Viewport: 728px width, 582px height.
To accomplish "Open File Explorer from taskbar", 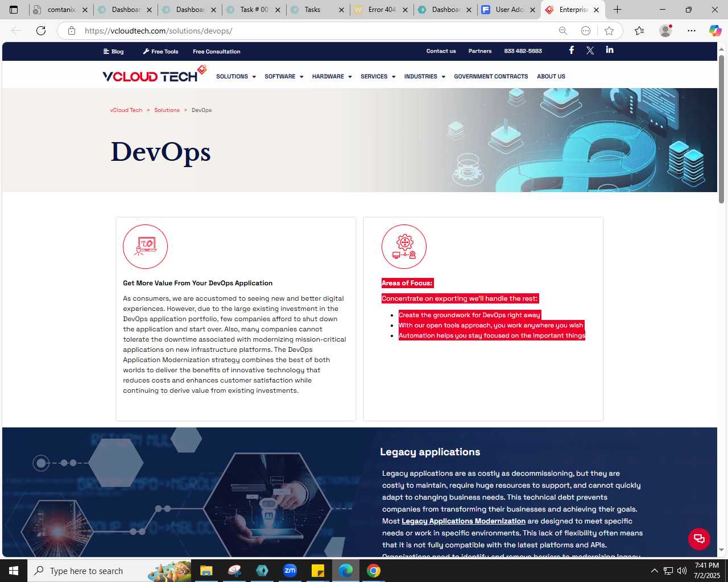I will 206,571.
